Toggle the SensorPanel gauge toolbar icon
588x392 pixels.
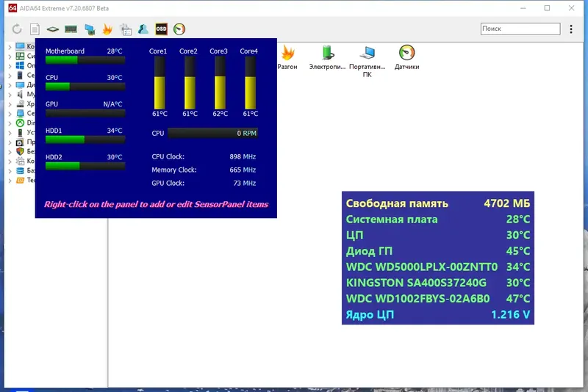(179, 29)
